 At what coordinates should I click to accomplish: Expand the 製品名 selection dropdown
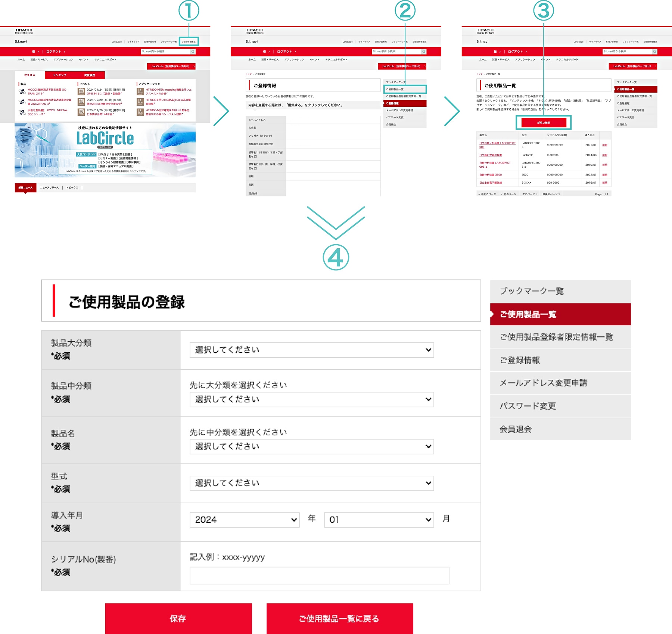point(311,447)
